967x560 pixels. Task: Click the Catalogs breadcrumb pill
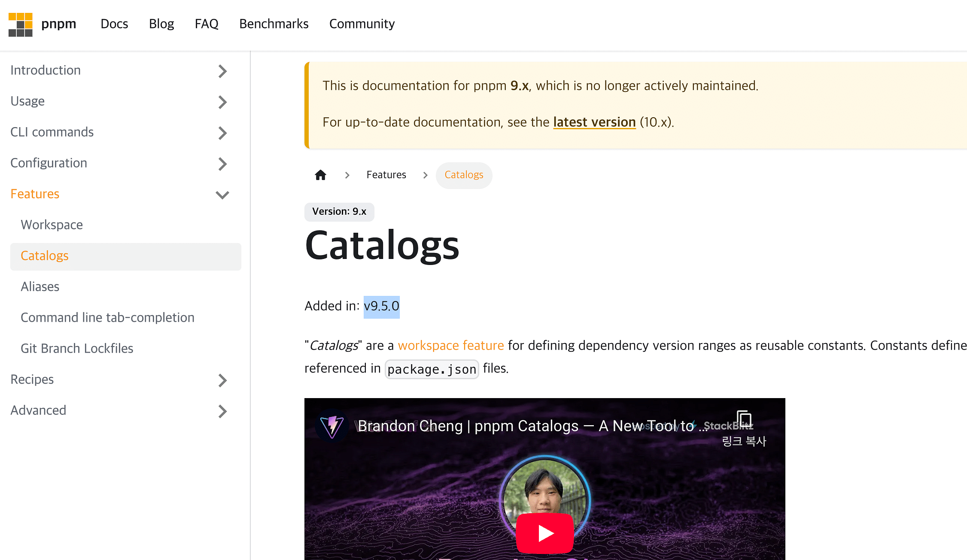(464, 175)
